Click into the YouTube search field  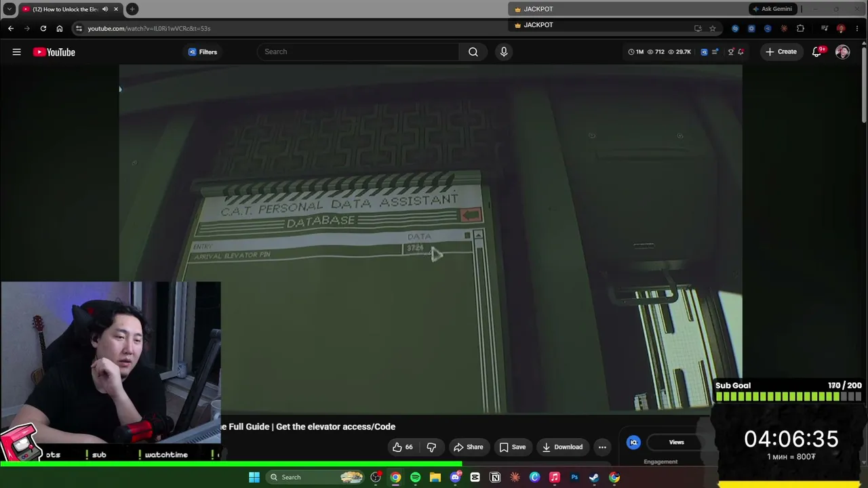359,52
